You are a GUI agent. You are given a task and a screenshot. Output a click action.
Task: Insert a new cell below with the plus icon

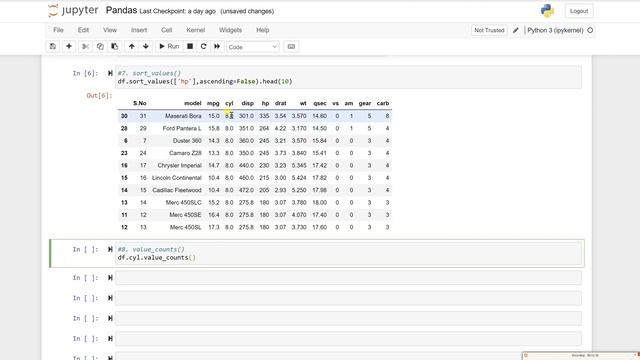pos(69,47)
